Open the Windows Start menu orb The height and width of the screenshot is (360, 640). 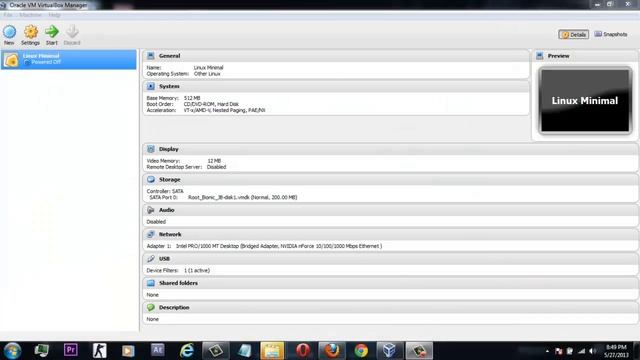pyautogui.click(x=12, y=351)
